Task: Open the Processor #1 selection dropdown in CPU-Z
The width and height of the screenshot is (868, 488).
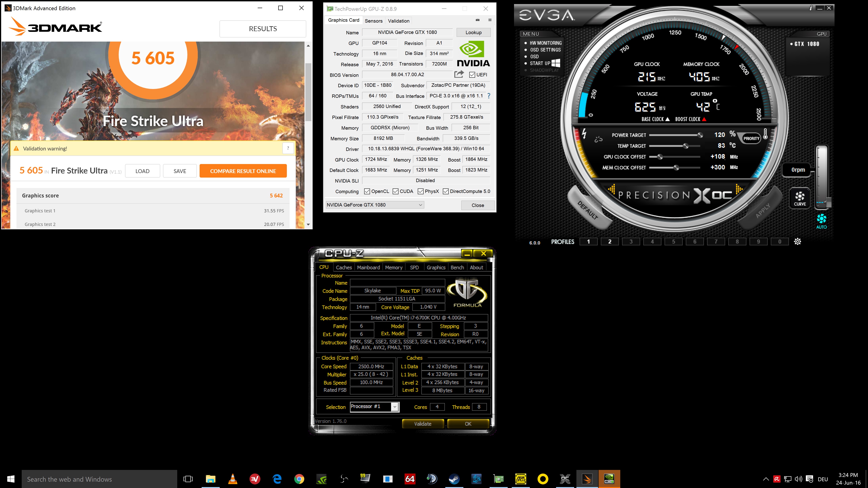Action: (x=374, y=406)
